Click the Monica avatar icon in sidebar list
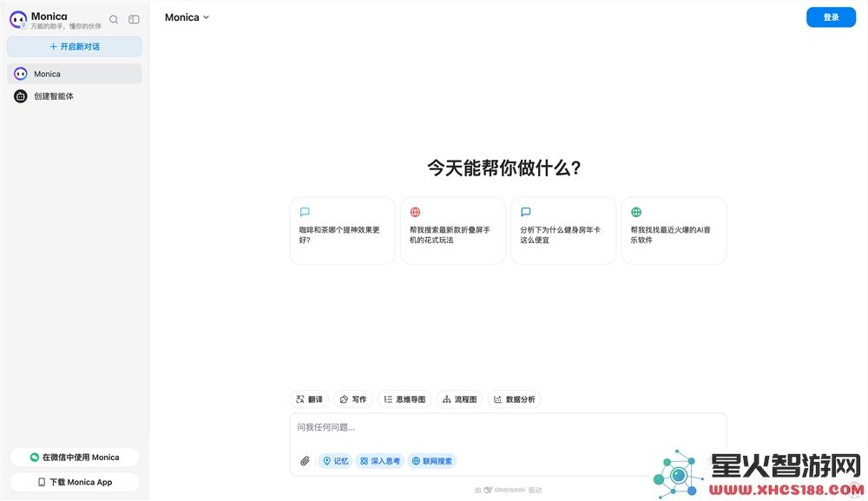The width and height of the screenshot is (868, 501). [x=21, y=74]
